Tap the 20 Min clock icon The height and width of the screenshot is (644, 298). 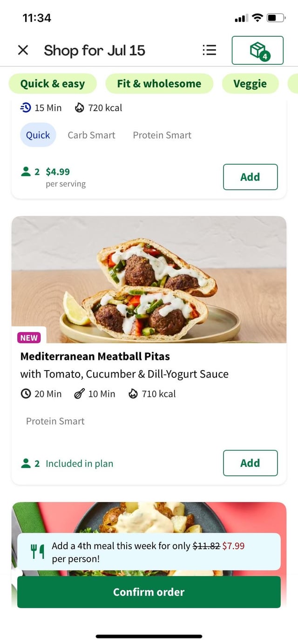point(26,394)
